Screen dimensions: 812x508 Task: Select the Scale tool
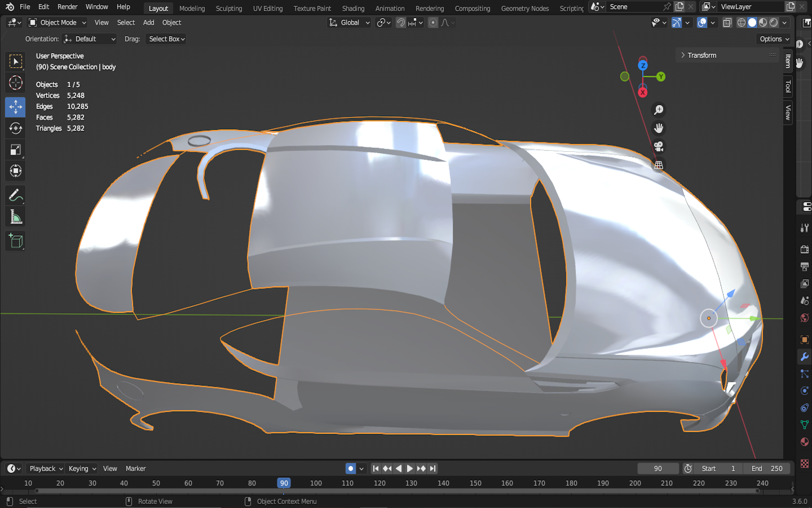16,150
